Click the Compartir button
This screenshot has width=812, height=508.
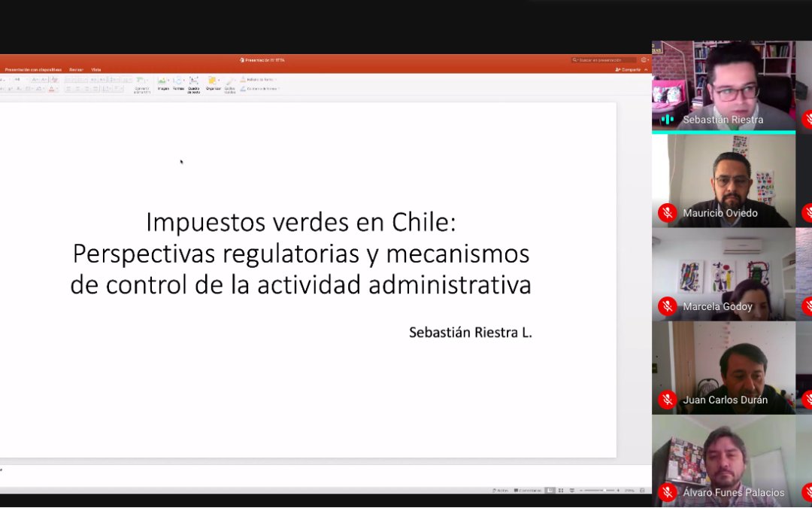(629, 69)
